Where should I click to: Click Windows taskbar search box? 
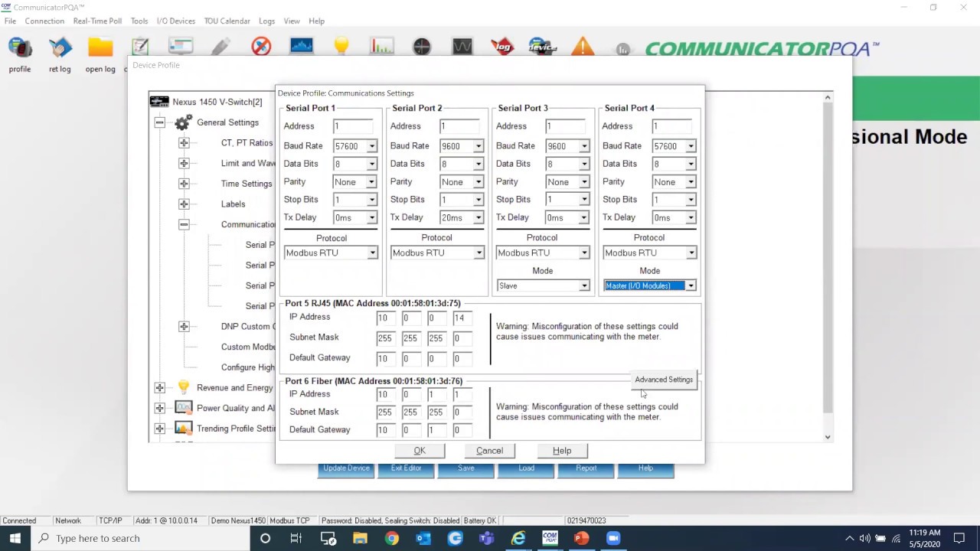click(x=140, y=538)
